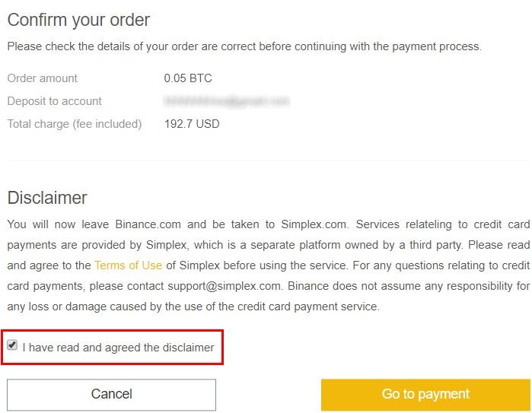Open the Simplex Terms of Use link
Screen dimensions: 532x413
pyautogui.click(x=128, y=265)
